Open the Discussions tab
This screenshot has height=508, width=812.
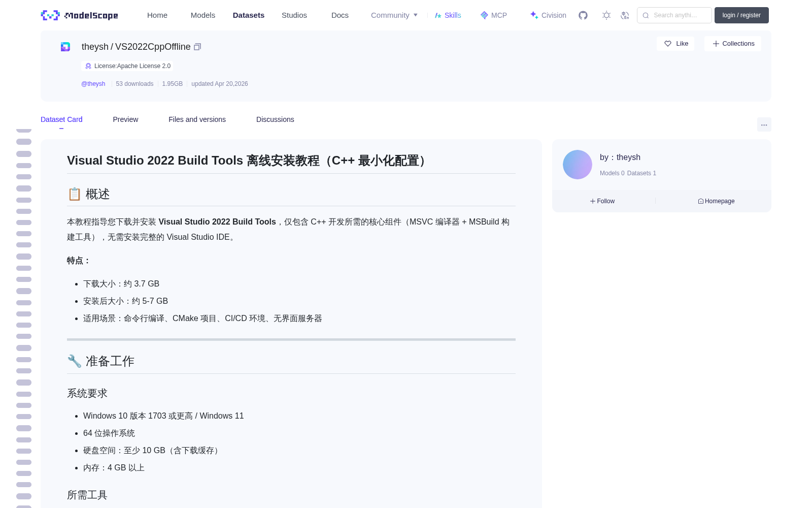pyautogui.click(x=275, y=119)
